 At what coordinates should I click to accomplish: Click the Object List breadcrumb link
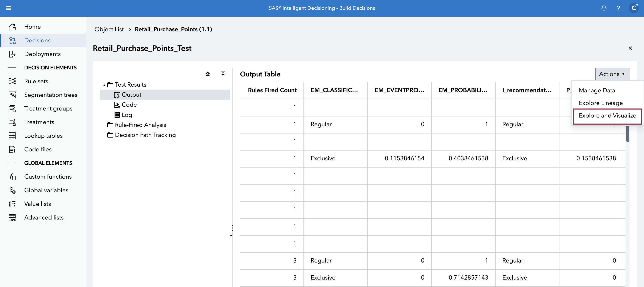coord(109,29)
